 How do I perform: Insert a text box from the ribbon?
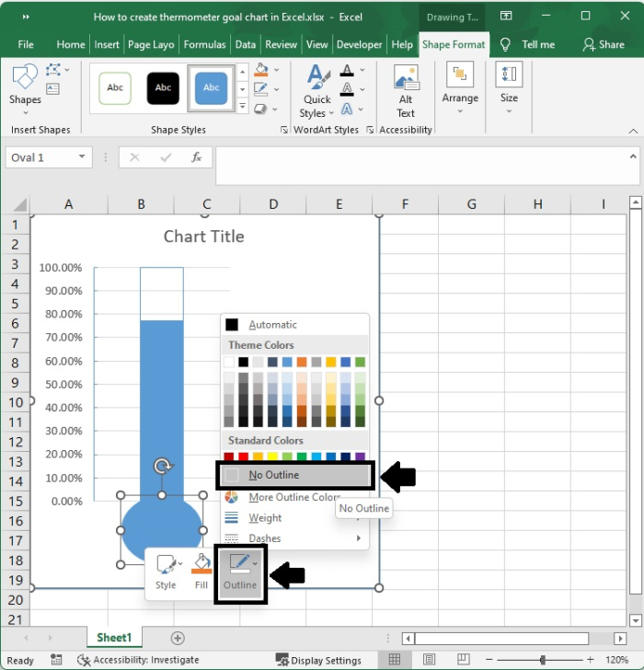[52, 88]
